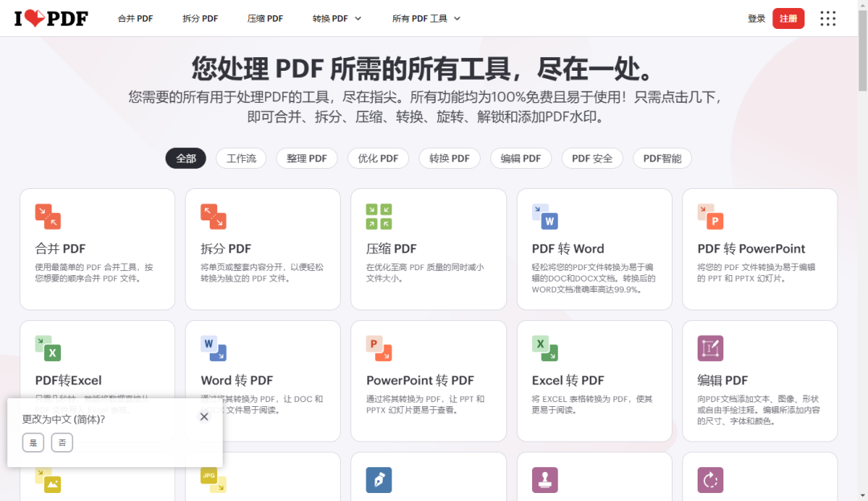
Task: Click the purple stamp watermark icon
Action: pos(545,480)
